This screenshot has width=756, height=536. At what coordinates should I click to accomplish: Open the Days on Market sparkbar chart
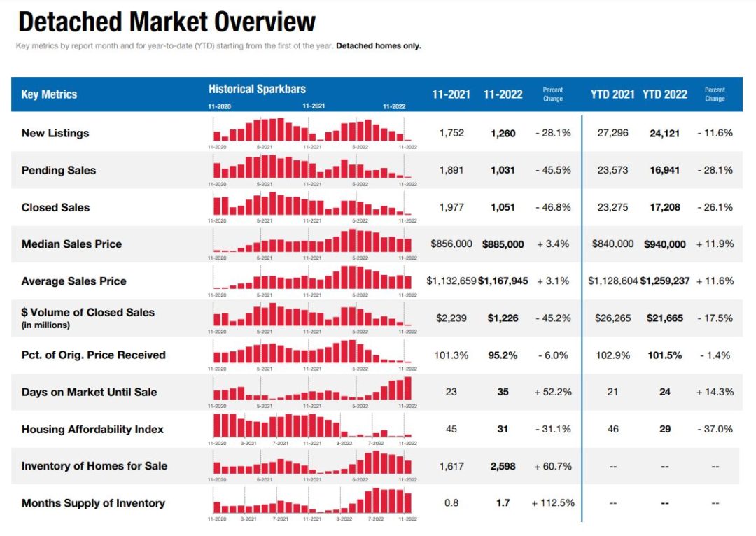pyautogui.click(x=312, y=388)
